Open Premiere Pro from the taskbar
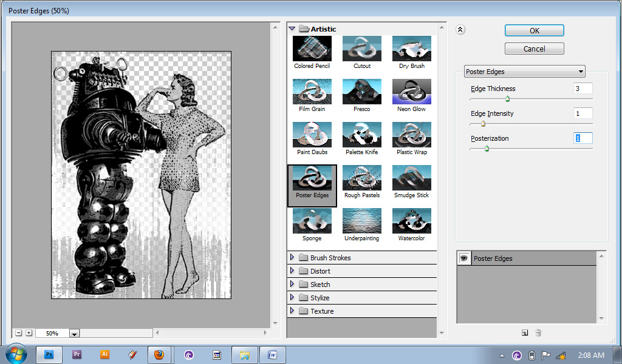 click(77, 354)
